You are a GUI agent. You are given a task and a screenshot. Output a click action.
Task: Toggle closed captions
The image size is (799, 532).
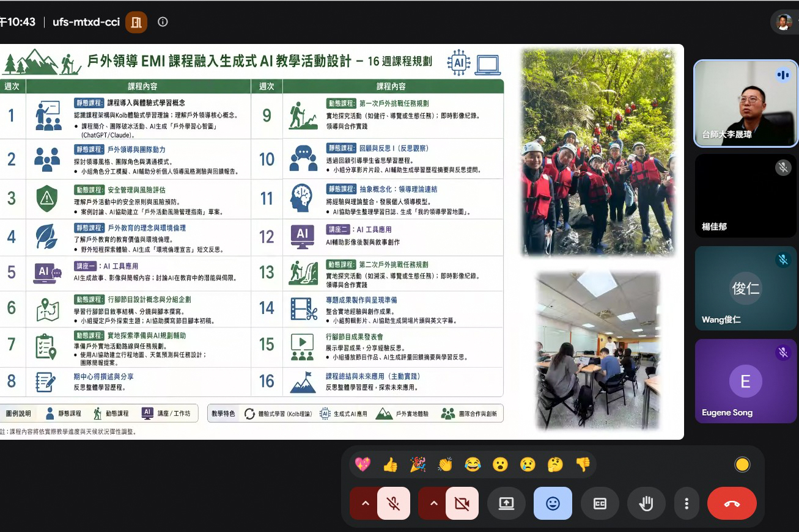pyautogui.click(x=600, y=503)
